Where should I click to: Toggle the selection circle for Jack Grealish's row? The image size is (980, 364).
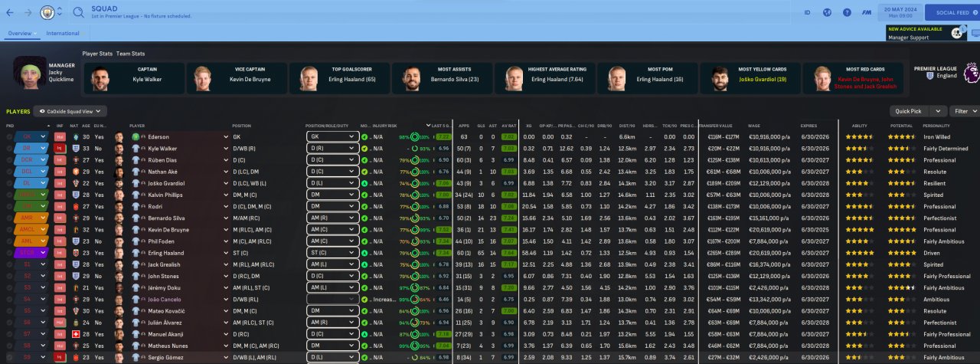[x=9, y=264]
